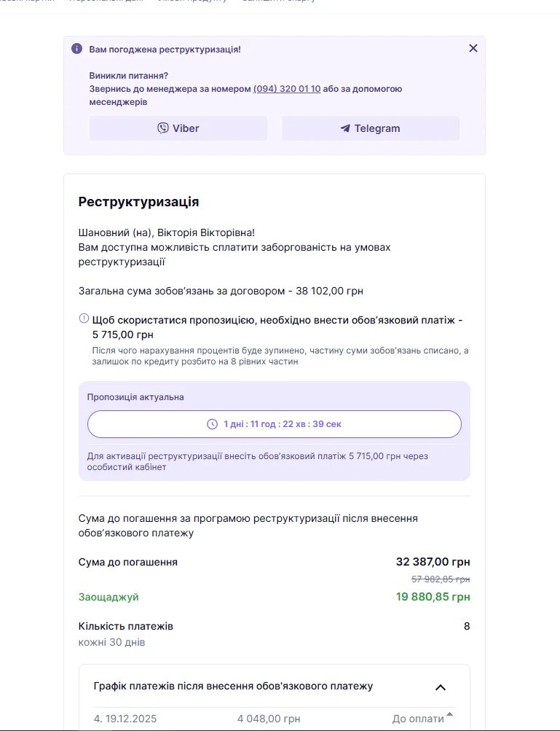Click the 4 048,00 грн installment amount
560x731 pixels.
click(x=268, y=719)
